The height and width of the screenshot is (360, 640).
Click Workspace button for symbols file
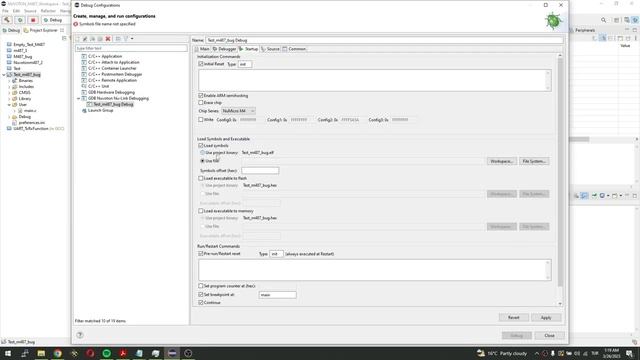(502, 162)
